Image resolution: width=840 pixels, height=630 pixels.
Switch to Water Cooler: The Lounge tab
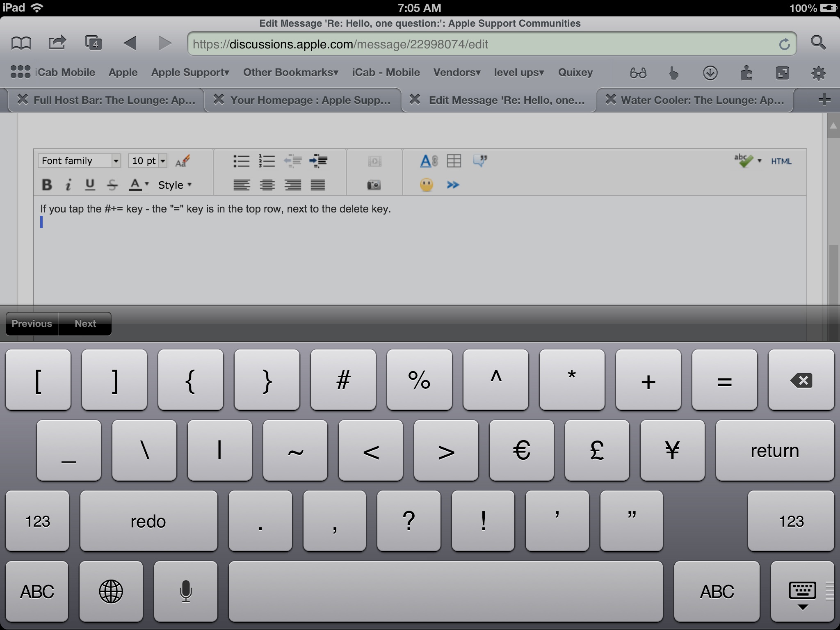[x=702, y=100]
